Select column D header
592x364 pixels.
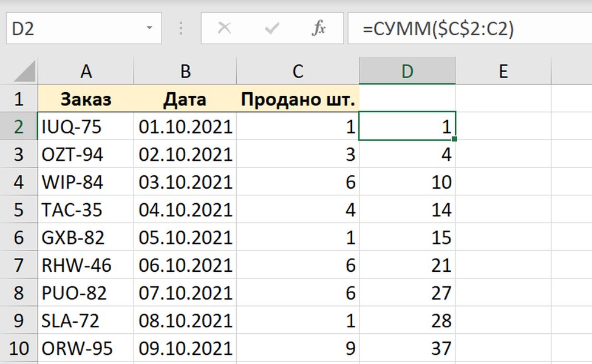coord(407,72)
